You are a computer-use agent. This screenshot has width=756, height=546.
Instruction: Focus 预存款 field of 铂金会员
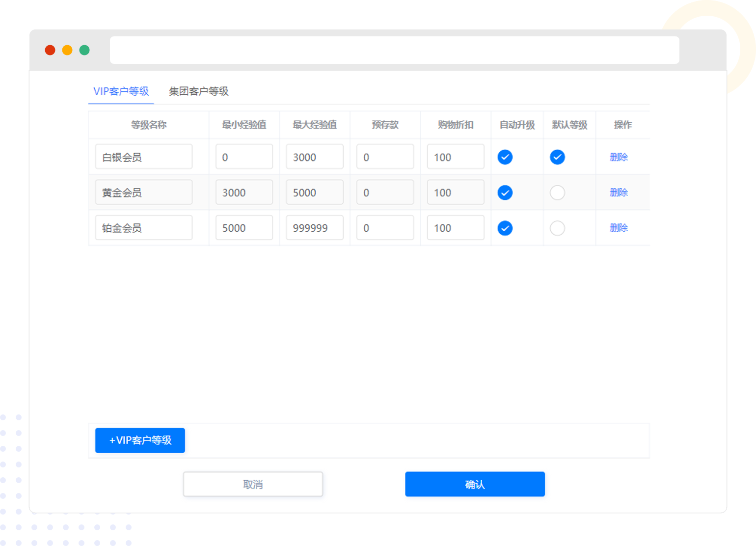click(385, 227)
